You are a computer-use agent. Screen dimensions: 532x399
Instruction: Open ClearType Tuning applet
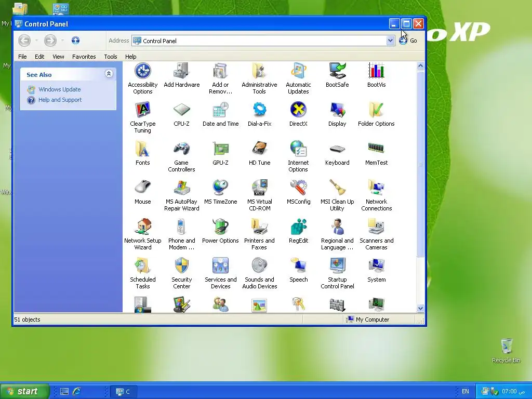coord(142,117)
